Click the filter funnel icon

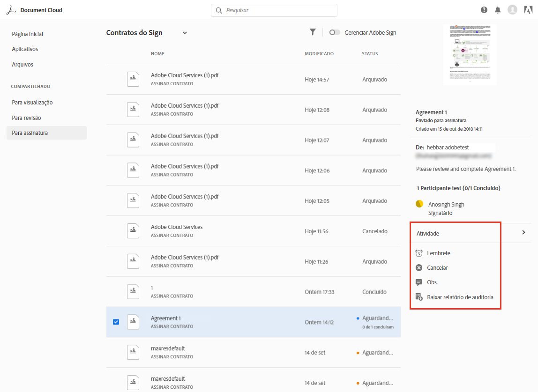coord(313,32)
